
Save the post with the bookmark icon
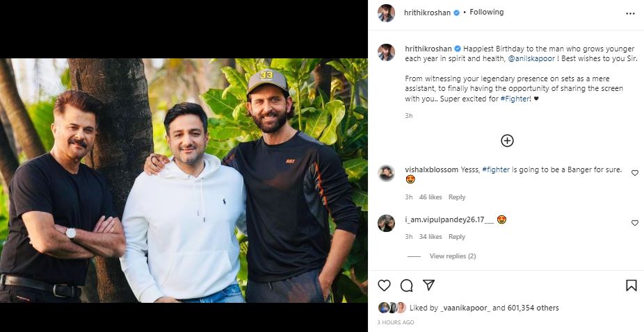pyautogui.click(x=631, y=285)
